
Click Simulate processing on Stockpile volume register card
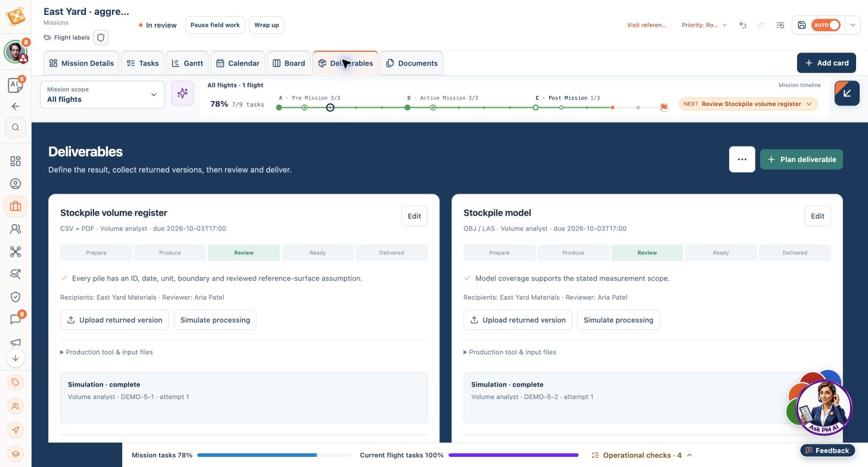coord(215,320)
